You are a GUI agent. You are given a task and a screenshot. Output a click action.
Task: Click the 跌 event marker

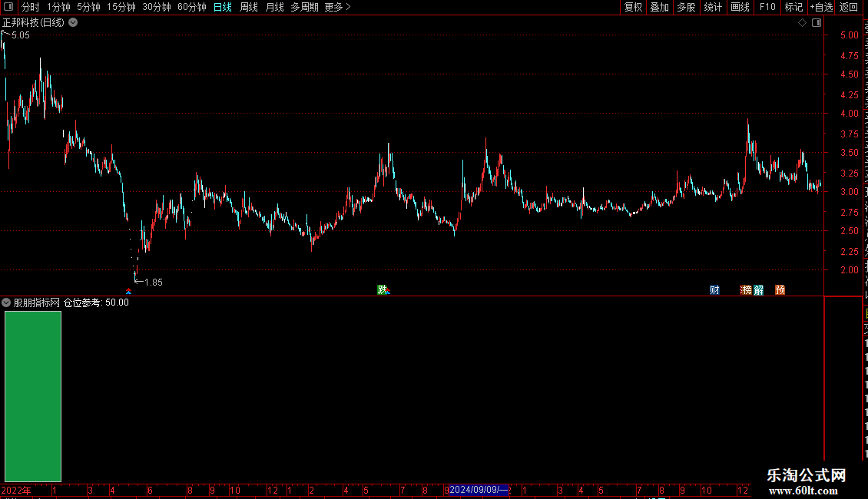[x=382, y=290]
